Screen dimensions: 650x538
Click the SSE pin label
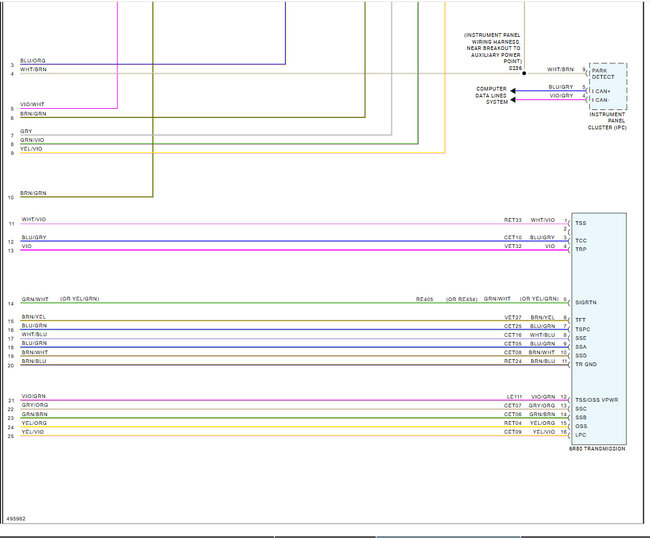click(x=581, y=338)
